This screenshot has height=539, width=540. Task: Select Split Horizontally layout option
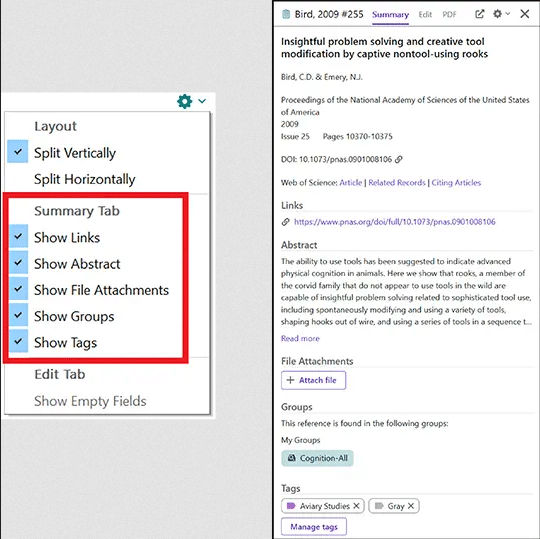pyautogui.click(x=85, y=179)
